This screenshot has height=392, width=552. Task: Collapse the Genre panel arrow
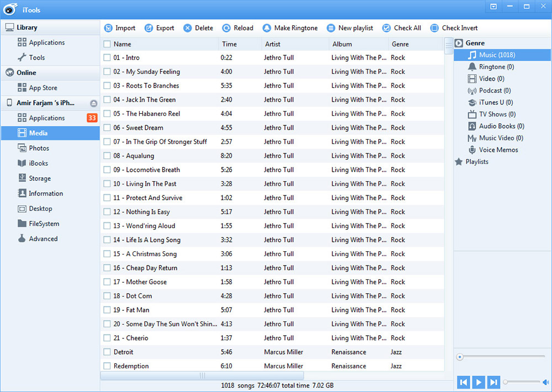[x=458, y=43]
